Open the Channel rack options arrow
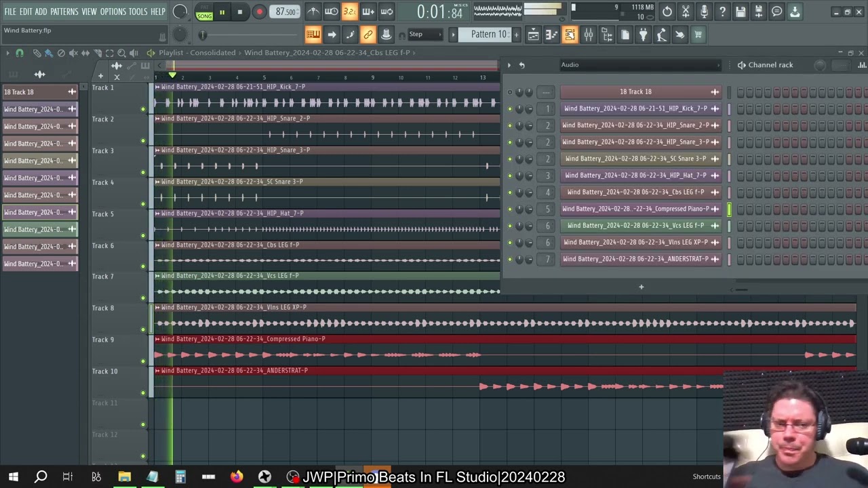 (509, 65)
